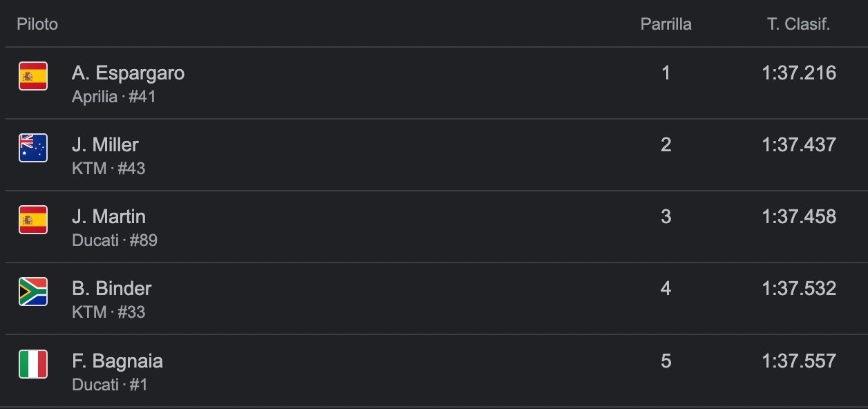Viewport: 868px width, 409px height.
Task: Open J. Martin rider entry
Action: 108,217
